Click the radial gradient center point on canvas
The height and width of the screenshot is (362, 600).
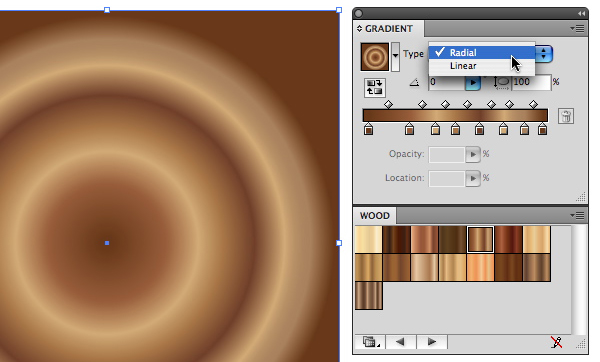pos(107,243)
